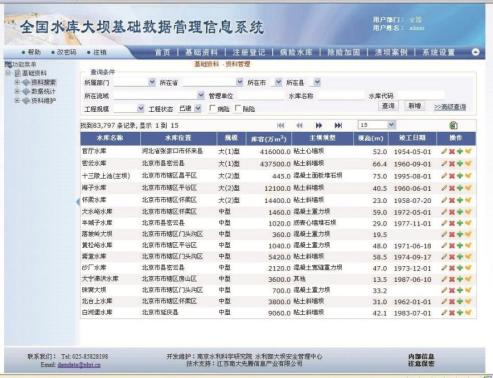Tick the 除险 checkbox

(x=238, y=108)
